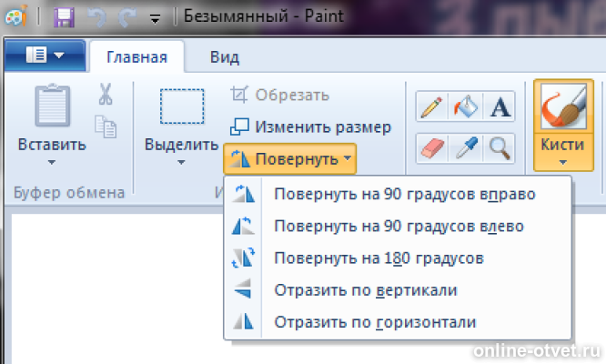The height and width of the screenshot is (364, 606).
Task: Click the Обрезать crop button
Action: pyautogui.click(x=280, y=95)
